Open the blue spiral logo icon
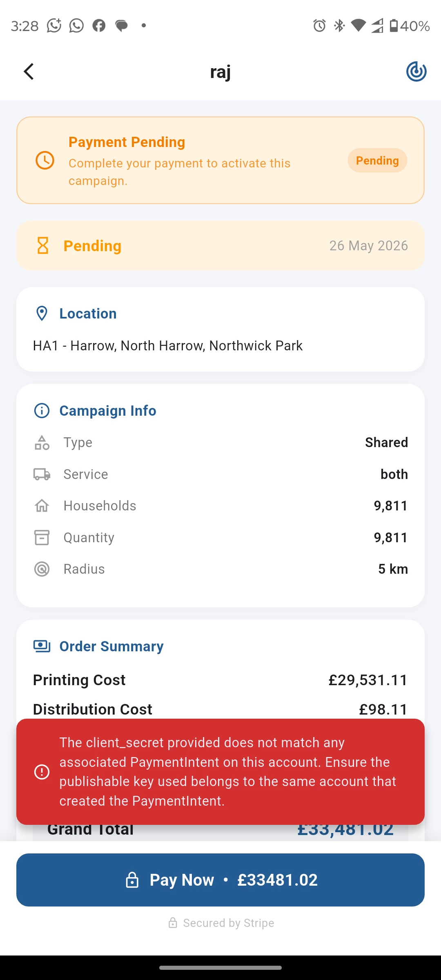This screenshot has width=441, height=980. (x=416, y=72)
